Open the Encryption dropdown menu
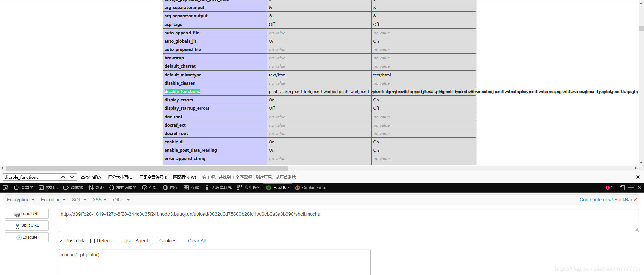The image size is (644, 275). (x=20, y=200)
